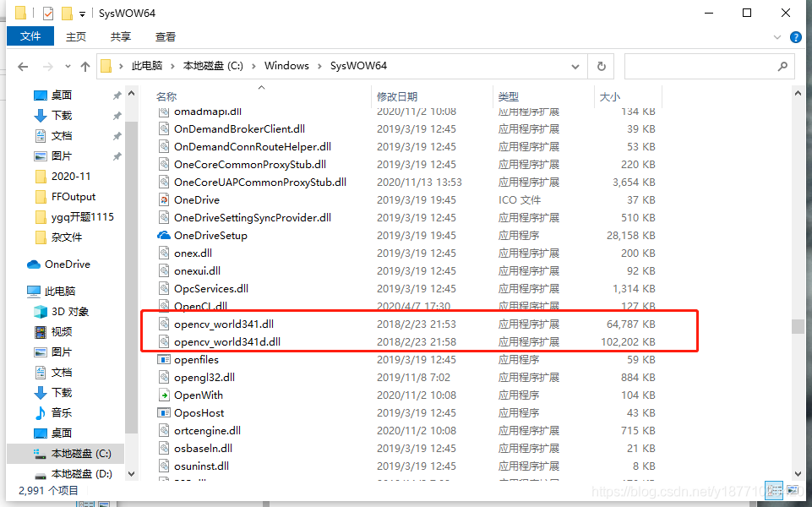Click the file list scroll-up arrow

[798, 94]
